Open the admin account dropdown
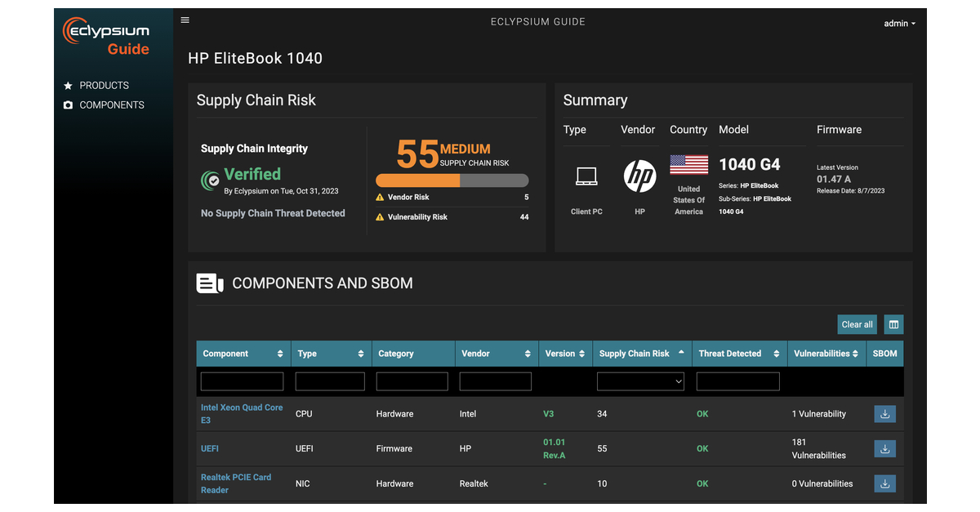 pyautogui.click(x=898, y=23)
